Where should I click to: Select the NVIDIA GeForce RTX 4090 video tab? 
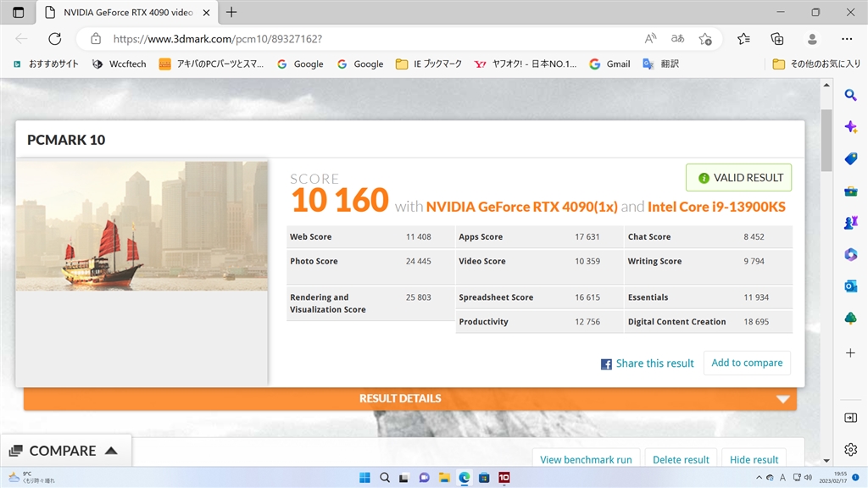tap(127, 12)
